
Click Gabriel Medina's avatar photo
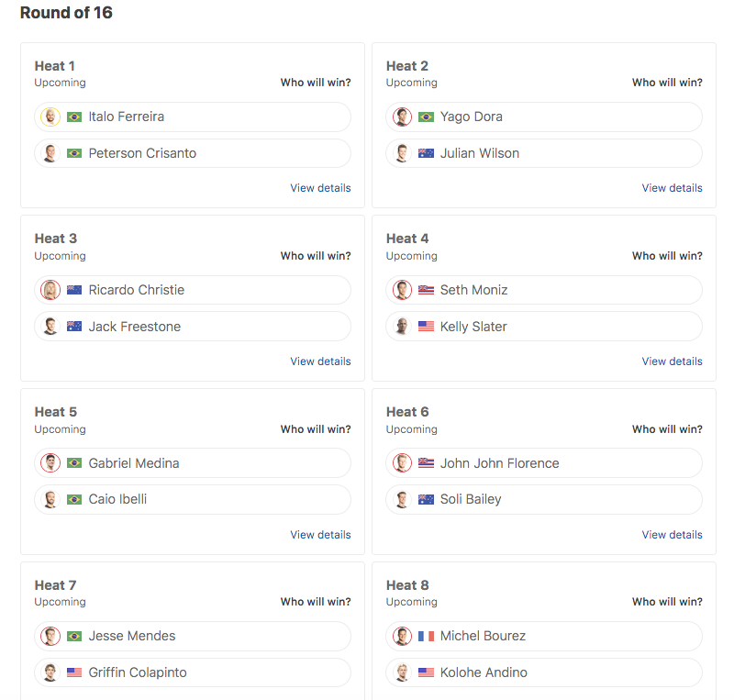[x=50, y=463]
